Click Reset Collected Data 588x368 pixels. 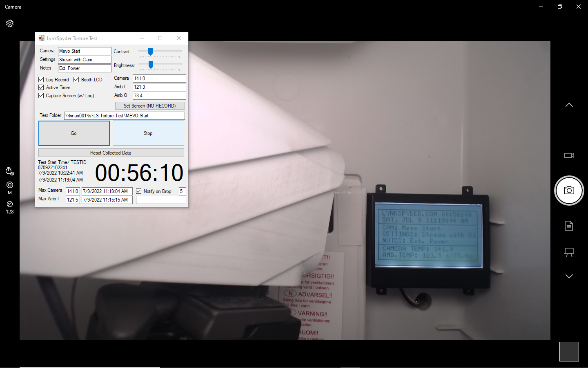tap(111, 153)
